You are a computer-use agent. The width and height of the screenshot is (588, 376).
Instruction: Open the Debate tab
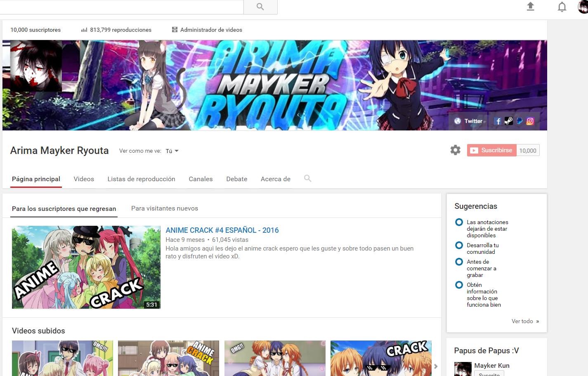coord(237,179)
